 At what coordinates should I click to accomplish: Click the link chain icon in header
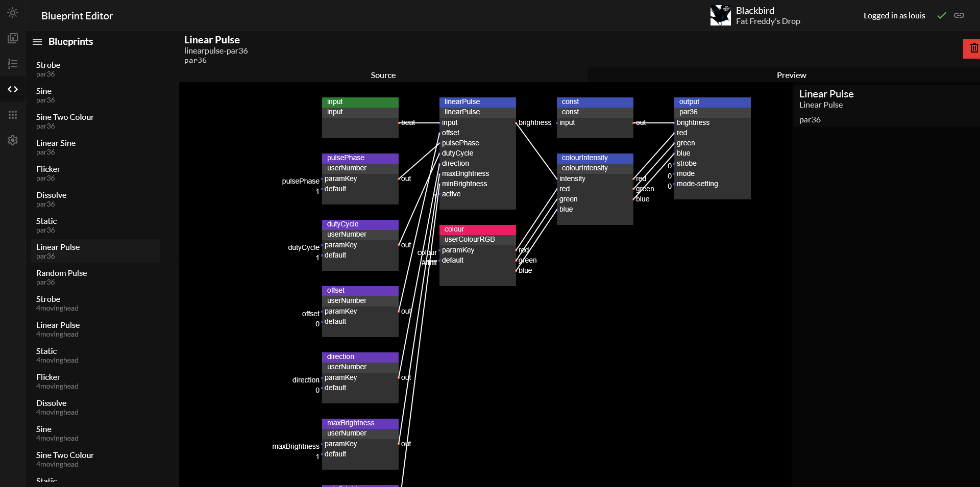(959, 15)
